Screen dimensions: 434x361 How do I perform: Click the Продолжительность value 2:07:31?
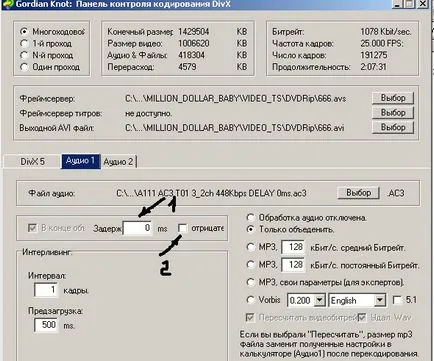point(373,67)
